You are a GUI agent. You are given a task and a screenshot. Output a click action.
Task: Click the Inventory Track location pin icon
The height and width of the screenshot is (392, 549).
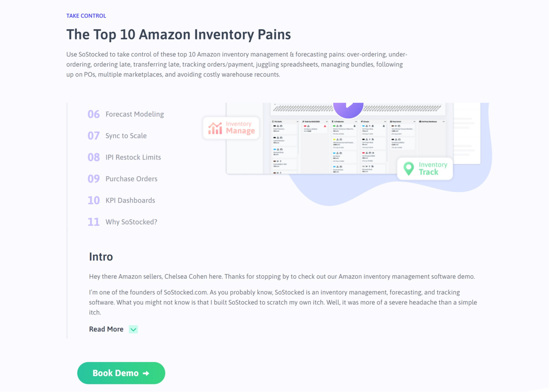point(408,169)
